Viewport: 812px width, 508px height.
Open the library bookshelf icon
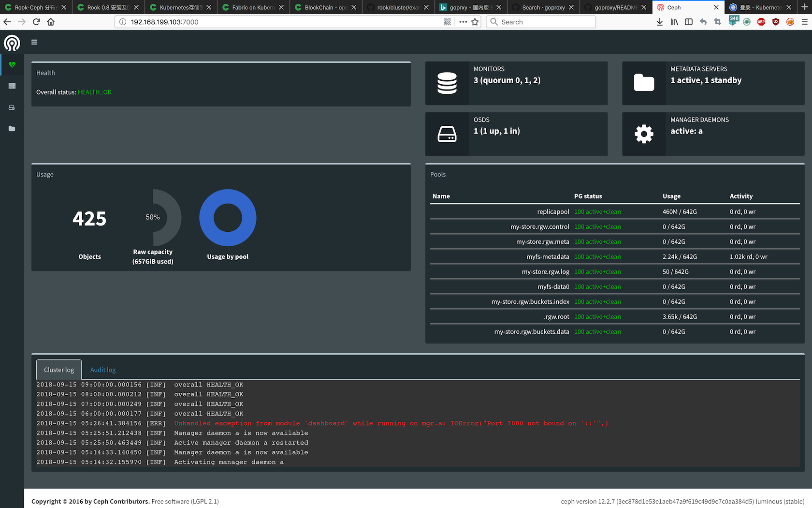pyautogui.click(x=674, y=22)
